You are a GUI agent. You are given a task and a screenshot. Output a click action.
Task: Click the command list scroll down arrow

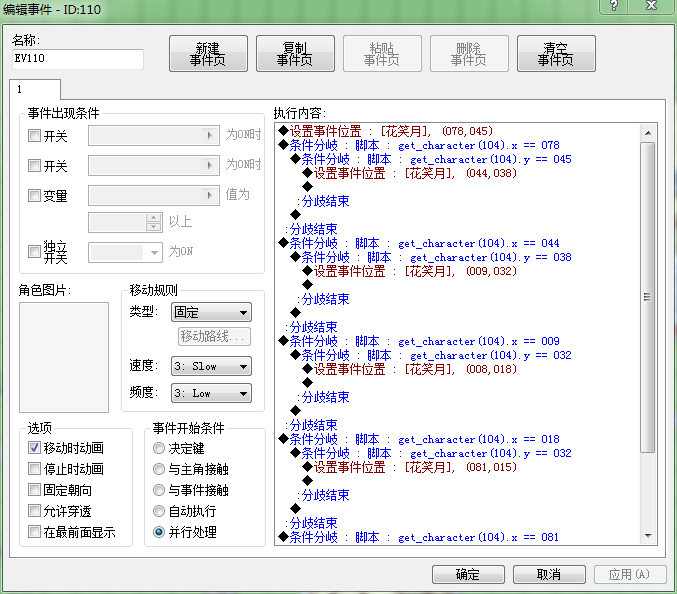point(648,536)
